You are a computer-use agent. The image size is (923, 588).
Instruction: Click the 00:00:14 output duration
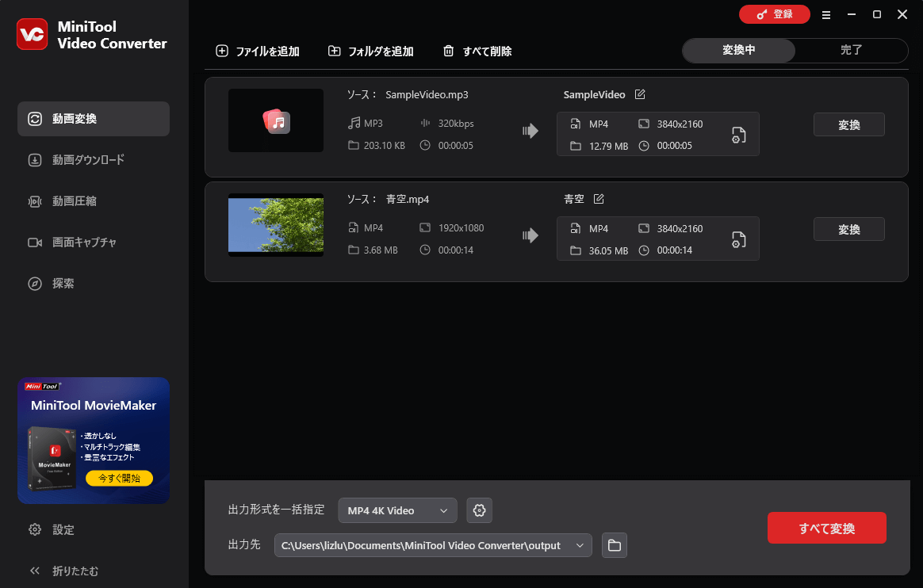[x=675, y=250]
